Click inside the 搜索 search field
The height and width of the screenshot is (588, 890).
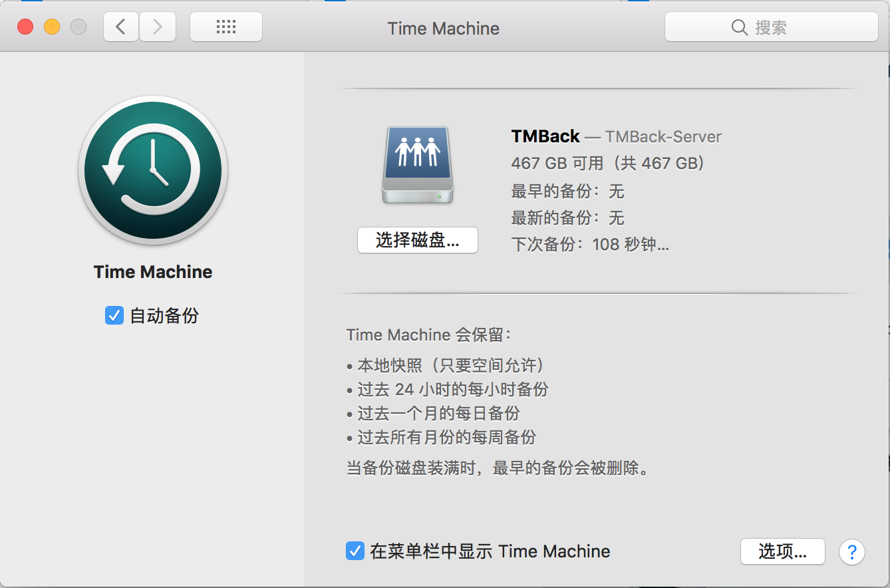772,27
